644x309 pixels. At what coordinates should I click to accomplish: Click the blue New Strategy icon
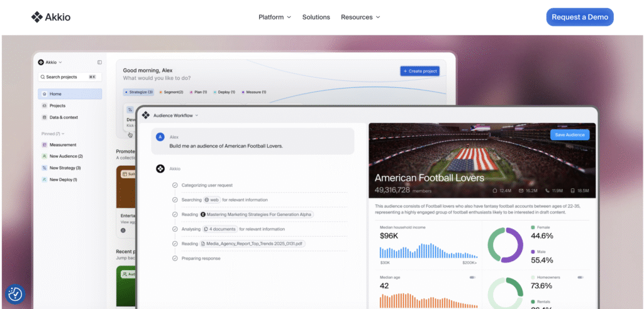pyautogui.click(x=45, y=168)
